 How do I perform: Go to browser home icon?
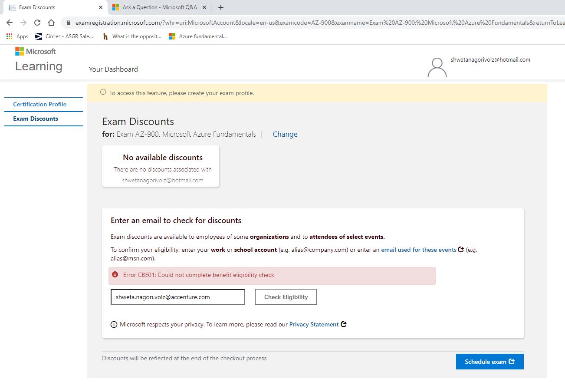click(x=51, y=23)
